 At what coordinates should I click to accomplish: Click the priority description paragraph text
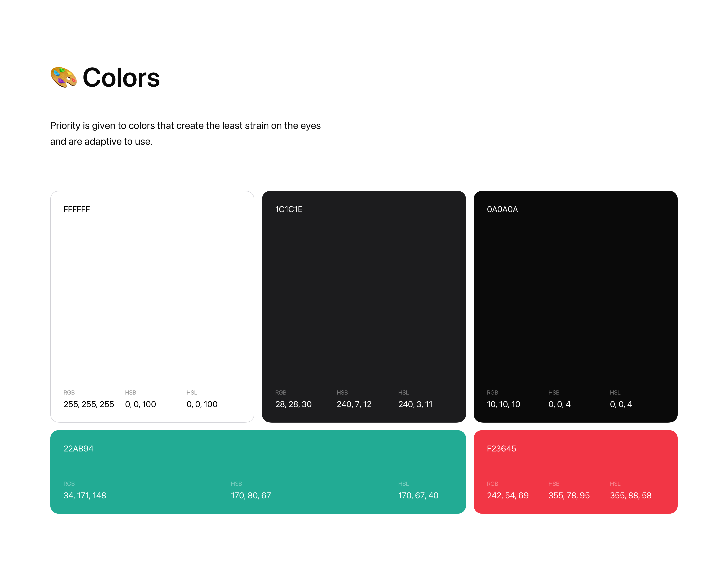point(185,133)
